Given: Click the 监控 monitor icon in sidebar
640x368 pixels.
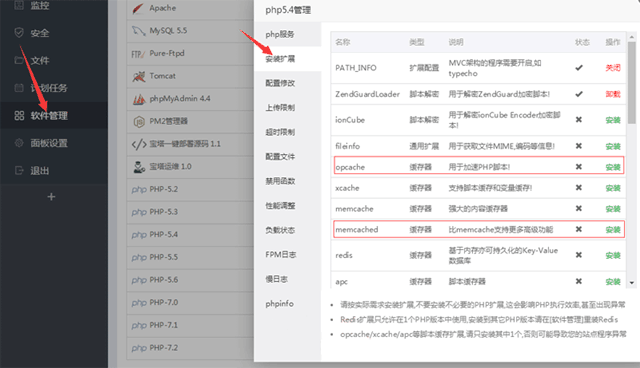Looking at the screenshot, I should click(19, 5).
